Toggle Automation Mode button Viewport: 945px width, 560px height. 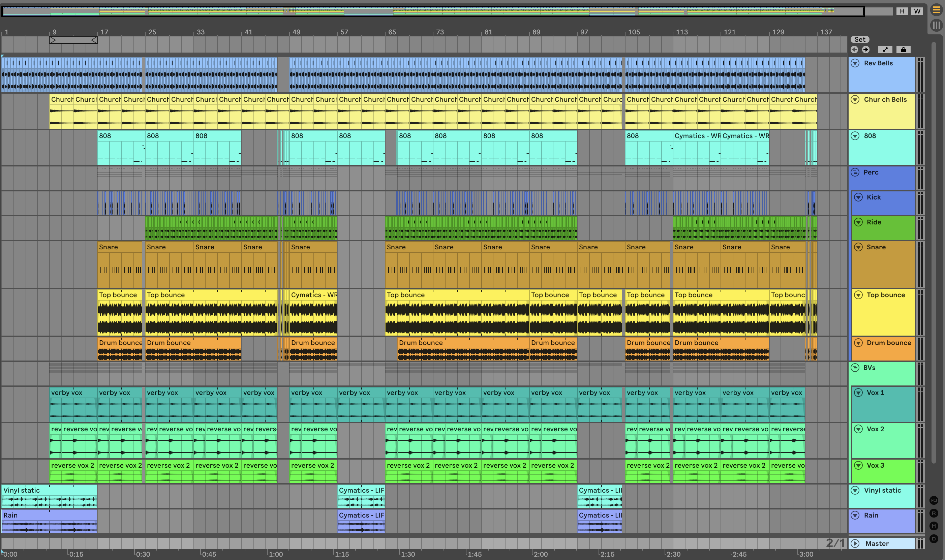(885, 50)
